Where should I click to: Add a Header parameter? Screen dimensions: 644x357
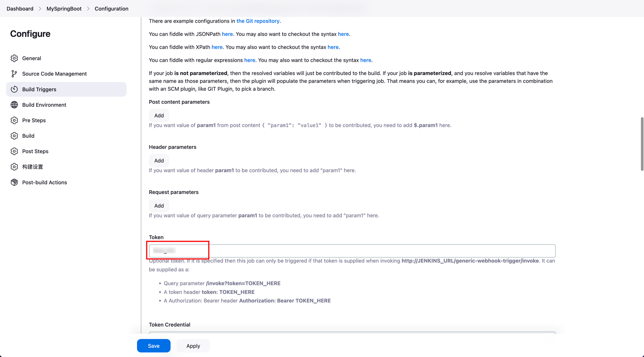coord(159,161)
